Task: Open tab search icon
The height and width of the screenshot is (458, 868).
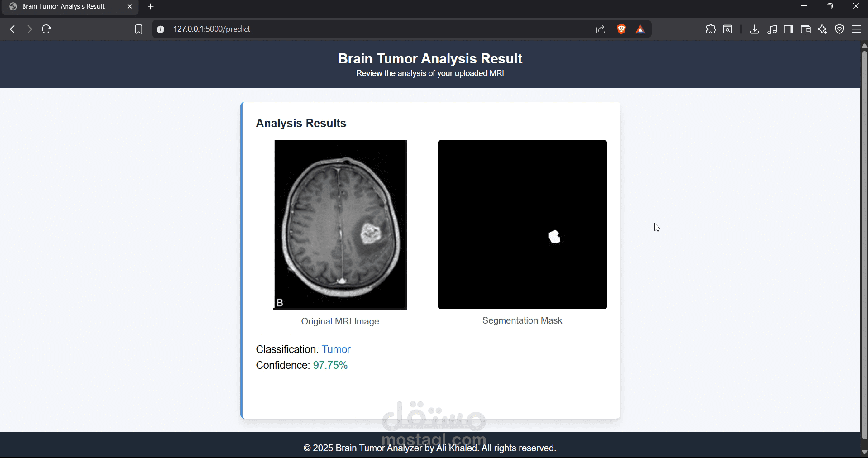Action: [727, 29]
